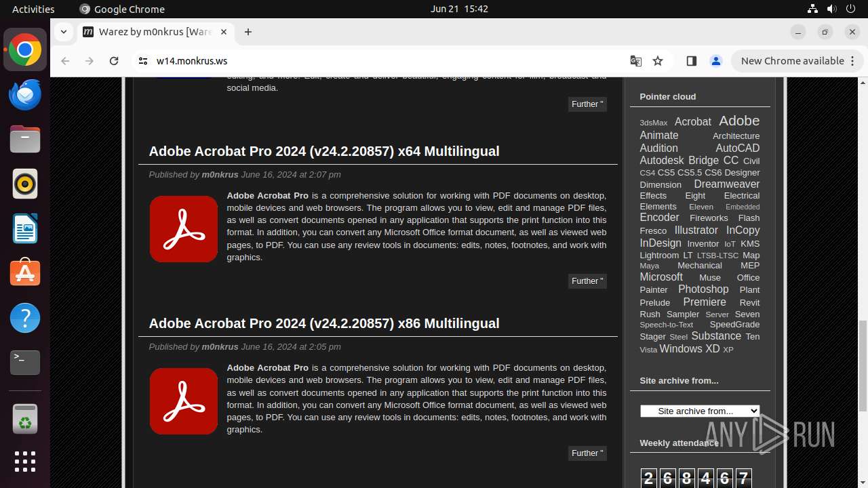Open the Help application in the dock

25,318
